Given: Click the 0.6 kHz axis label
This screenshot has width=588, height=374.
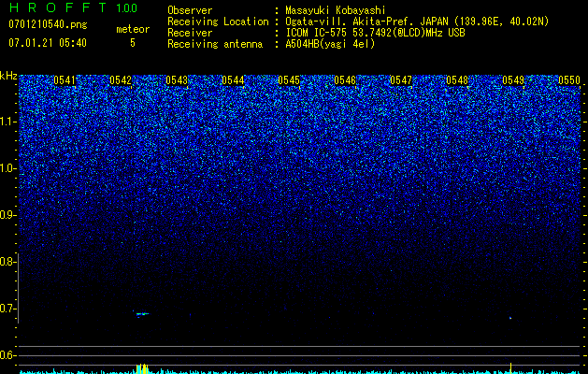Looking at the screenshot, I should pyautogui.click(x=7, y=355).
